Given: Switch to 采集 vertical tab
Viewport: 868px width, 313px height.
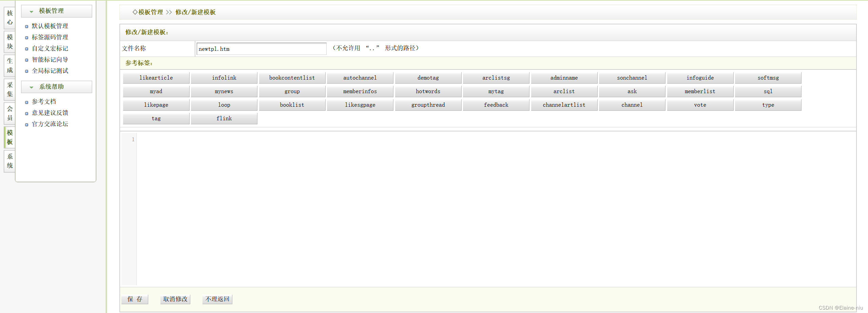Looking at the screenshot, I should tap(10, 89).
